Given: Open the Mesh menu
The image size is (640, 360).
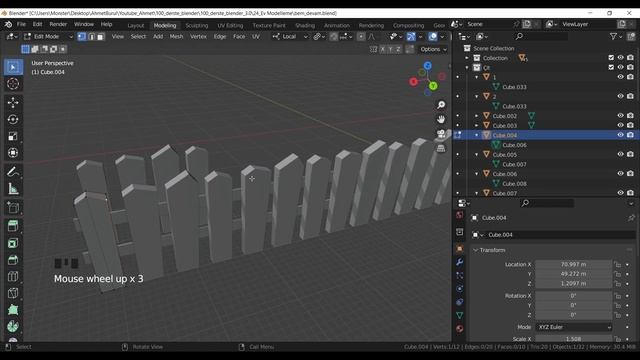Looking at the screenshot, I should click(176, 37).
